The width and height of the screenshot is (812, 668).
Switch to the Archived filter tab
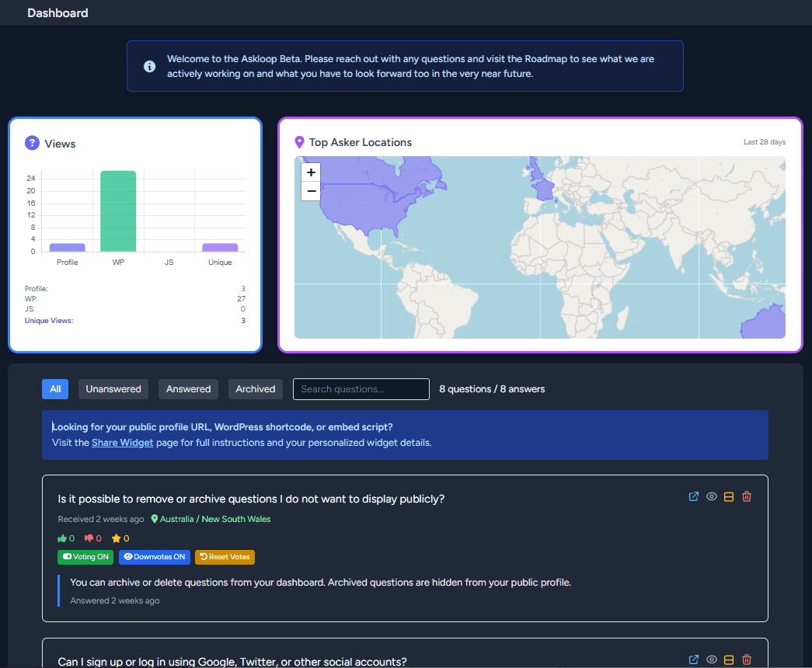point(255,389)
